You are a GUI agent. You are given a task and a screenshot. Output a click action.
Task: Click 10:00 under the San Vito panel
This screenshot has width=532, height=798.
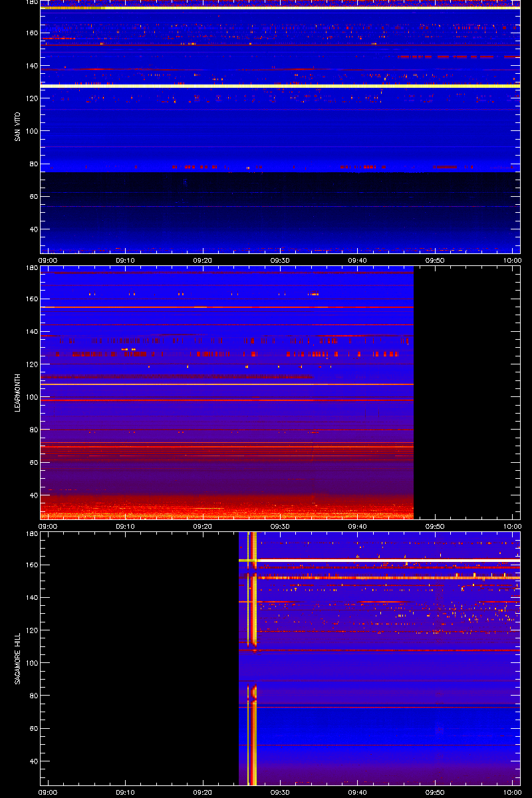click(x=512, y=261)
